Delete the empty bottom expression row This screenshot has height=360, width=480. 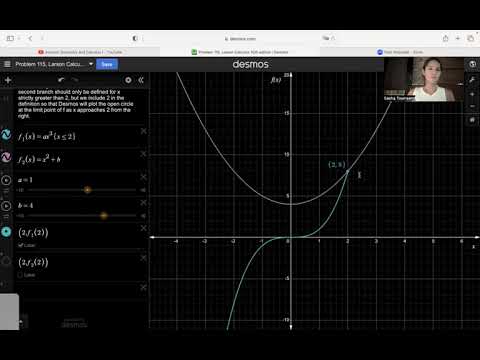143,287
